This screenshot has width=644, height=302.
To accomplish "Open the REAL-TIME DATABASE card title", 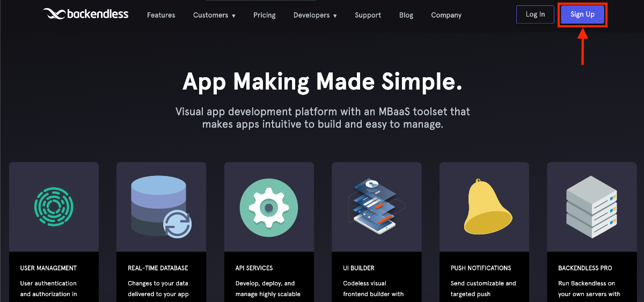I will 158,268.
